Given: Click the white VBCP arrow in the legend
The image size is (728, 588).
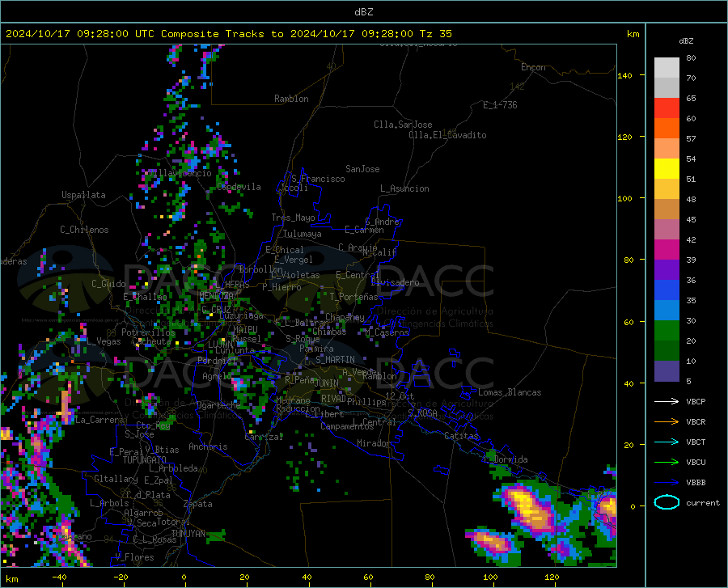Looking at the screenshot, I should click(x=667, y=401).
